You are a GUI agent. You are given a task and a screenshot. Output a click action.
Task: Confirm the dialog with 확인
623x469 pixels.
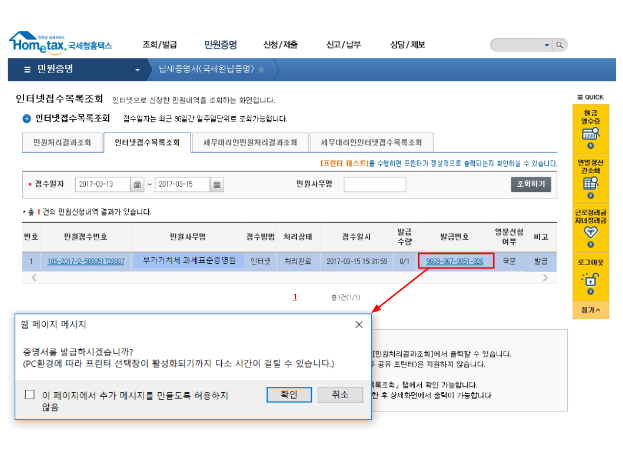click(289, 395)
